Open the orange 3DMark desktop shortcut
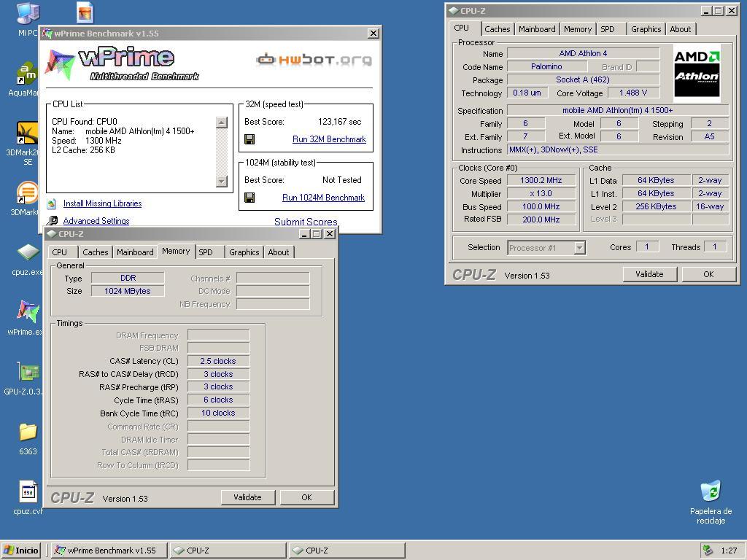This screenshot has width=747, height=560. (28, 192)
